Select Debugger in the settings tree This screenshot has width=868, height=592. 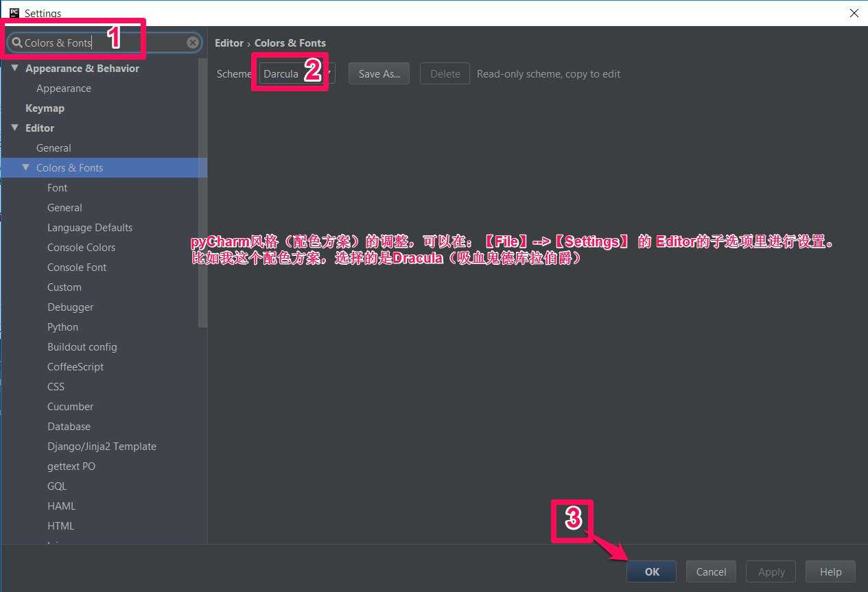pos(70,307)
